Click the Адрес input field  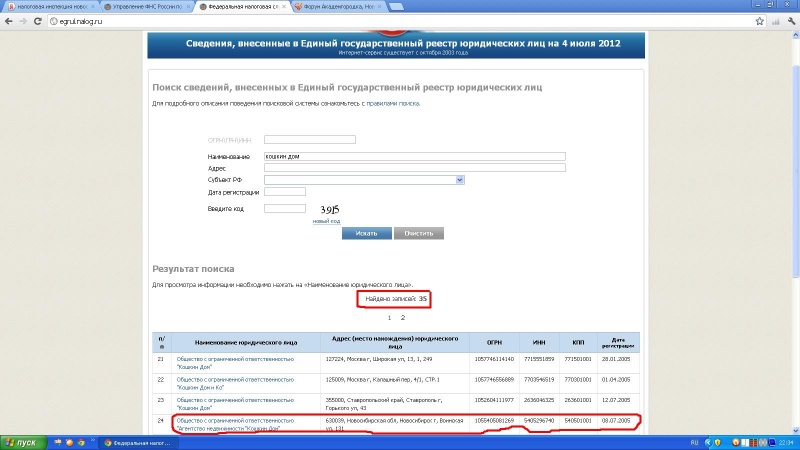pos(414,167)
